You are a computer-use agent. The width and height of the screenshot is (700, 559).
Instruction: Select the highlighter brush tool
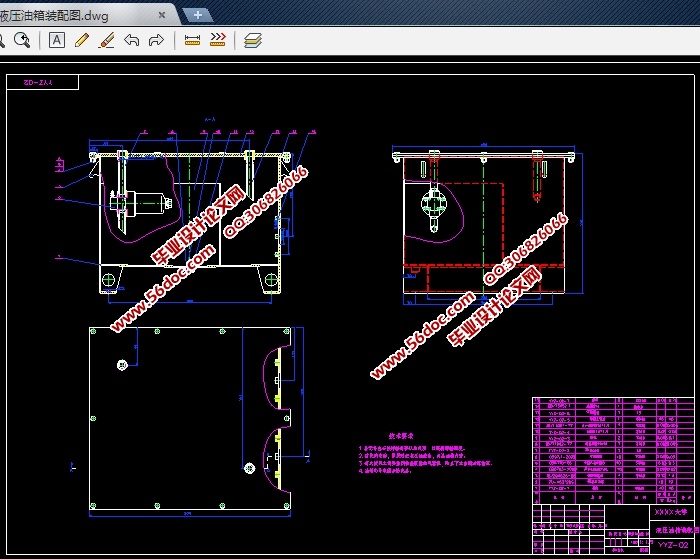(106, 40)
